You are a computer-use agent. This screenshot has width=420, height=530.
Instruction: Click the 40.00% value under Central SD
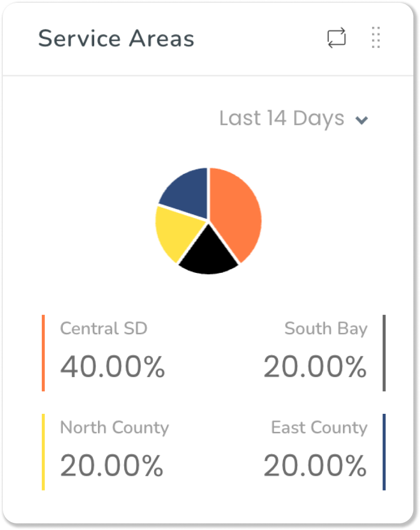tap(112, 366)
